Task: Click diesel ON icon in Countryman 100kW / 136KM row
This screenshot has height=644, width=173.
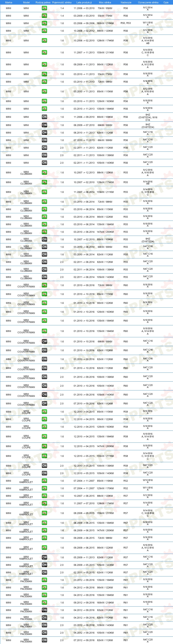Action: [44, 377]
